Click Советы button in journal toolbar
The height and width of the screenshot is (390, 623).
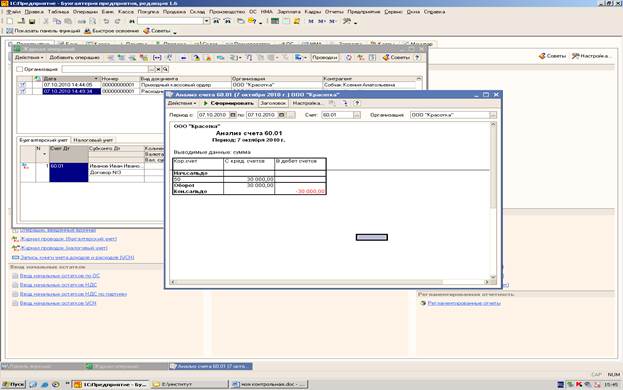point(396,58)
